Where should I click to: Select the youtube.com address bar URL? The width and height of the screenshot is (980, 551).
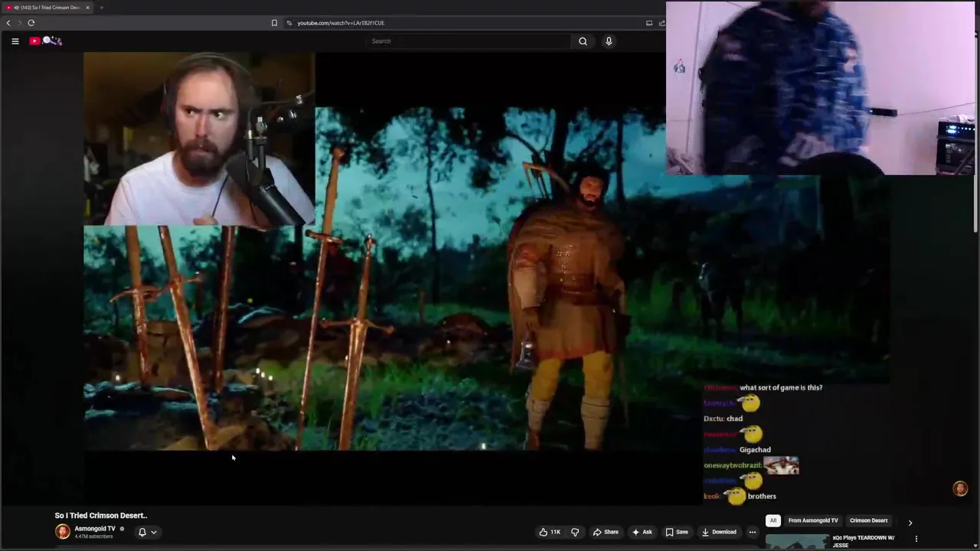click(x=341, y=23)
